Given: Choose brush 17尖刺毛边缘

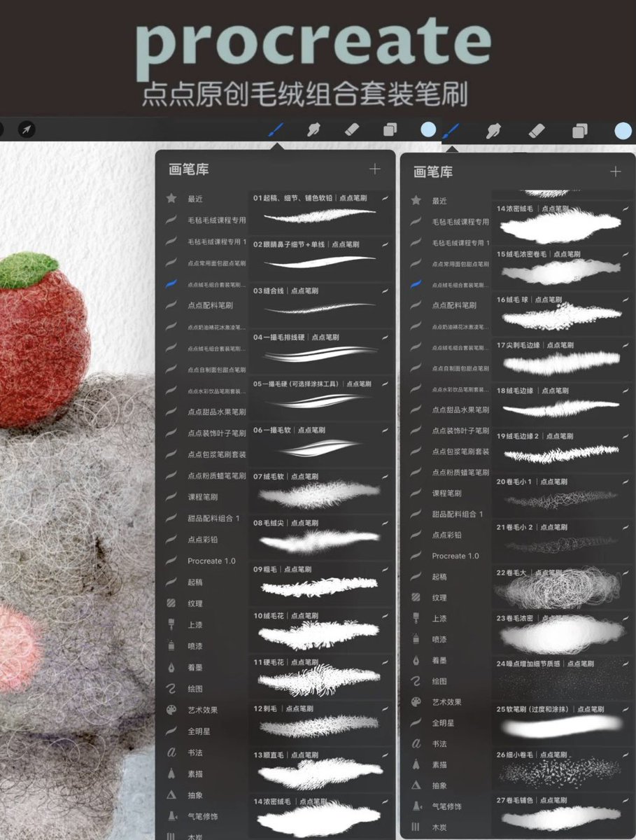Looking at the screenshot, I should pos(563,360).
